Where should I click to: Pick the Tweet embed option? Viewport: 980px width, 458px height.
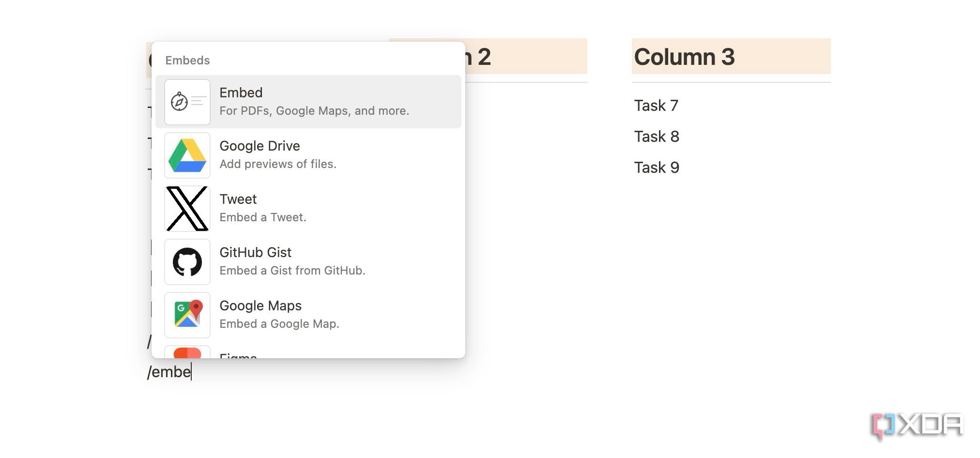(308, 208)
